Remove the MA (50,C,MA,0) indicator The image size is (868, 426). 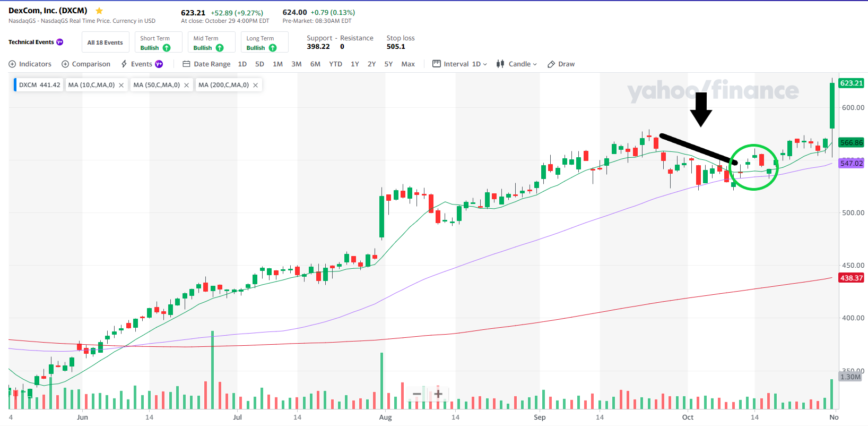[x=186, y=85]
